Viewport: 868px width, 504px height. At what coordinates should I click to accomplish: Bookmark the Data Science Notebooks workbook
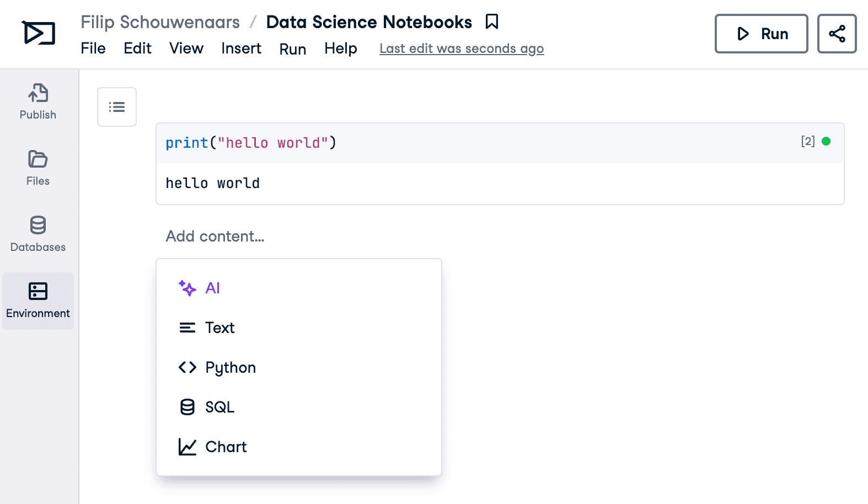(x=491, y=22)
